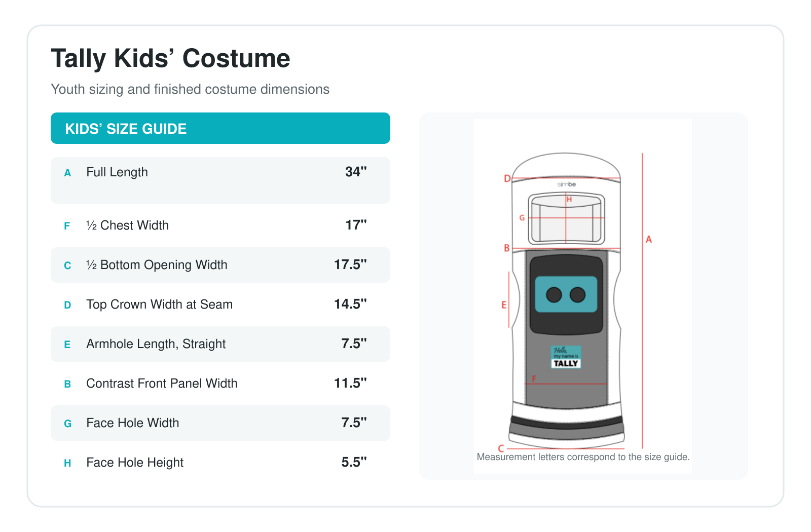Click the 7.5" Armhole Length value
The height and width of the screenshot is (532, 811).
354,344
